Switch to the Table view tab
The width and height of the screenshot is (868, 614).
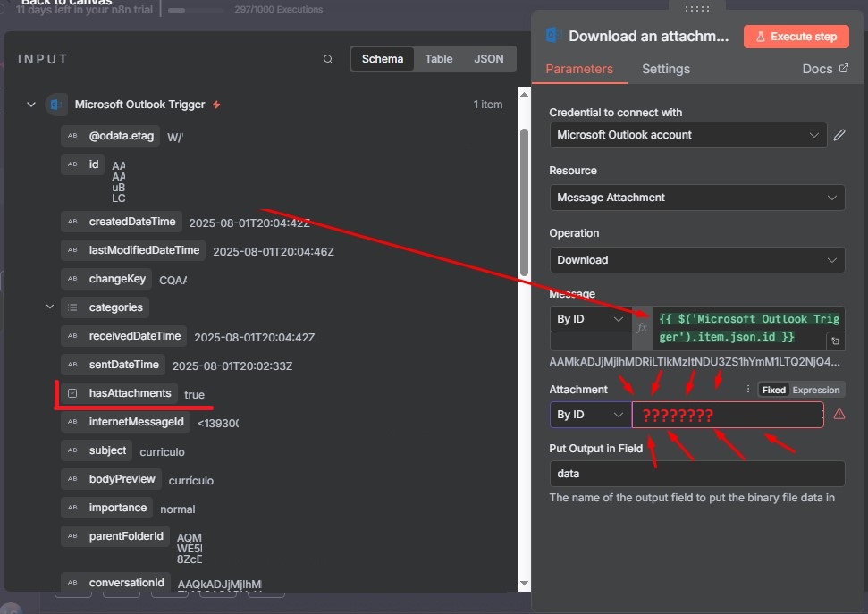(438, 59)
